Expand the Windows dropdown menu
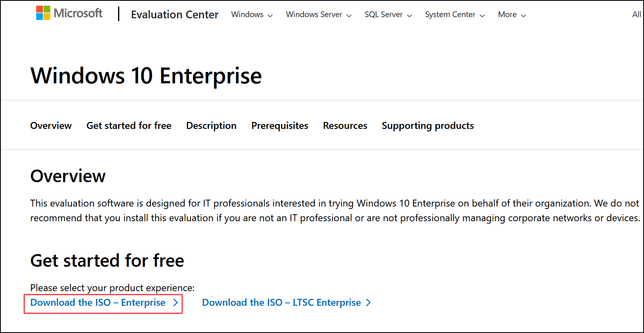Image resolution: width=644 pixels, height=333 pixels. [252, 15]
